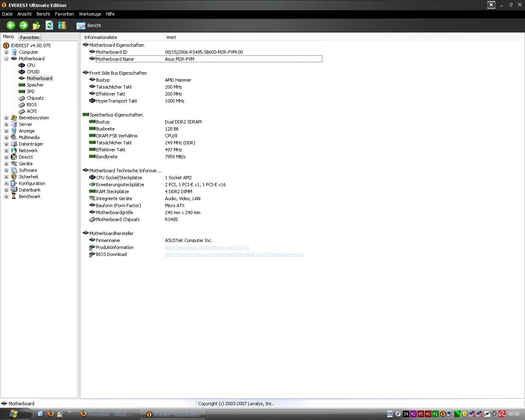Click the Server icon in tree
This screenshot has width=525, height=420.
click(x=14, y=124)
